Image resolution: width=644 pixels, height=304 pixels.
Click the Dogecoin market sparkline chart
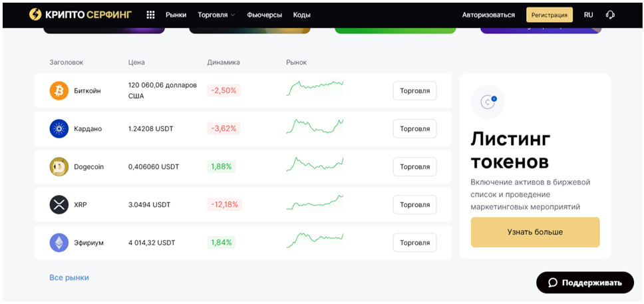315,164
